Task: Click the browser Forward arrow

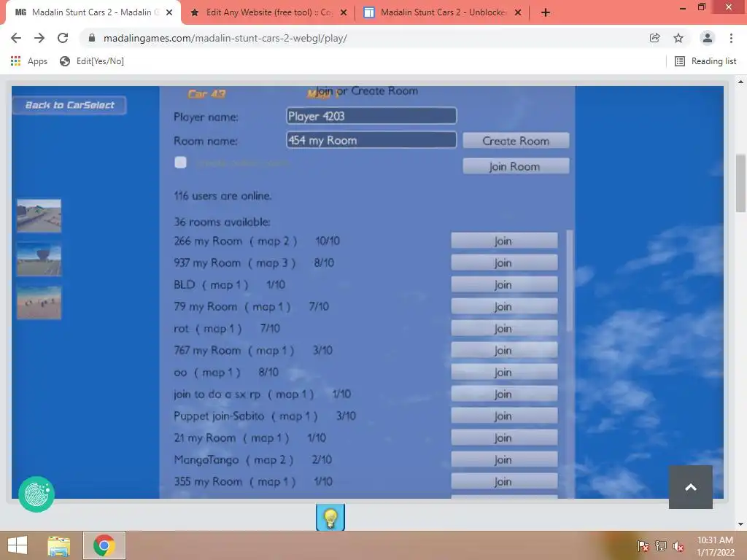Action: (39, 38)
